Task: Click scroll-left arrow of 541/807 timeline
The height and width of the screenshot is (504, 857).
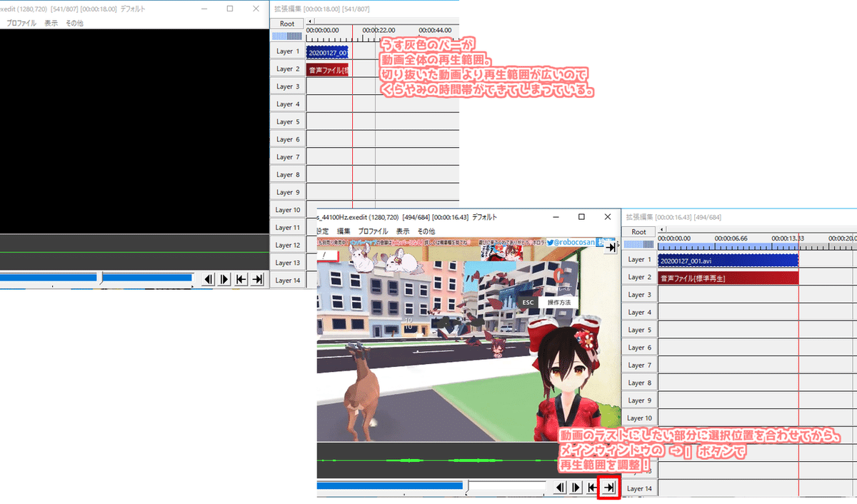Action: click(309, 21)
